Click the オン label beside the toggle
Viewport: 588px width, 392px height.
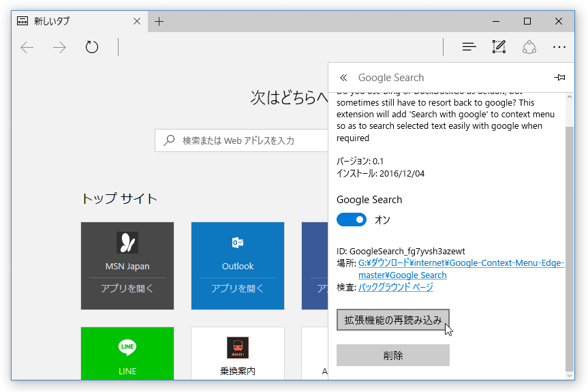[382, 220]
